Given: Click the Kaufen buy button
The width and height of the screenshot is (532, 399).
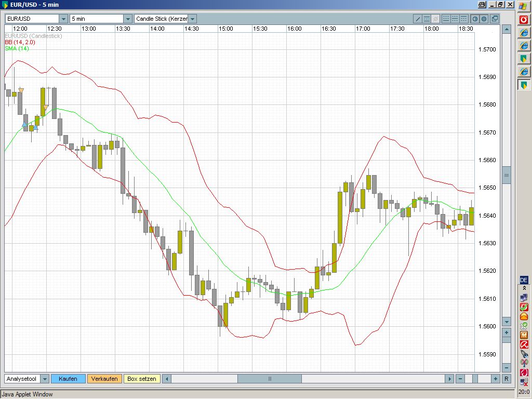Looking at the screenshot, I should (68, 379).
